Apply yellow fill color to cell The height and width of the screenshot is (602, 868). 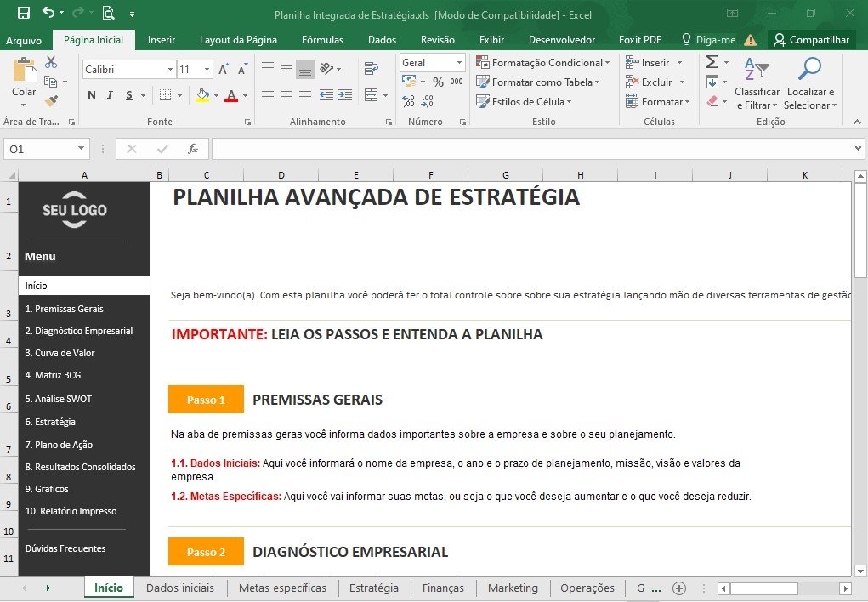coord(202,95)
